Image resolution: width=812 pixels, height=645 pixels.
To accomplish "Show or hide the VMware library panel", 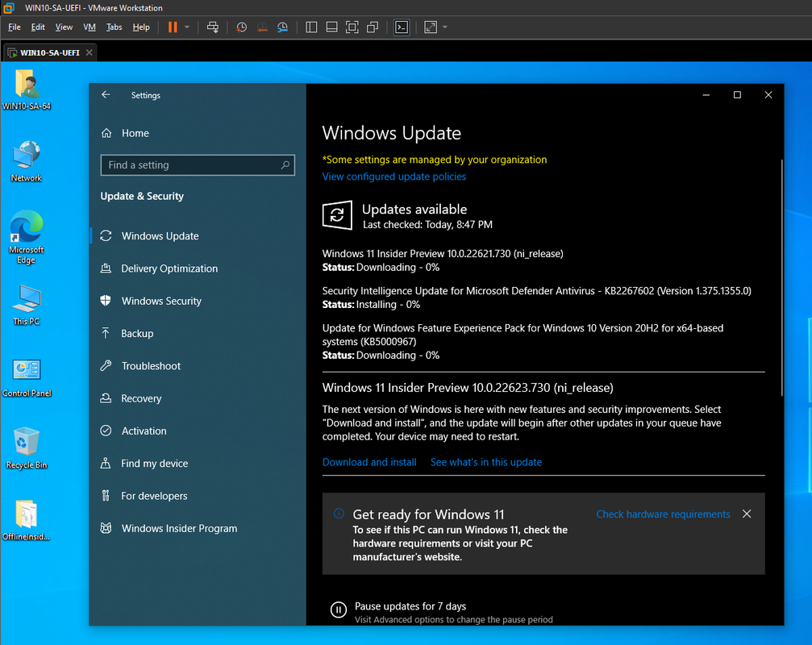I will pos(311,27).
